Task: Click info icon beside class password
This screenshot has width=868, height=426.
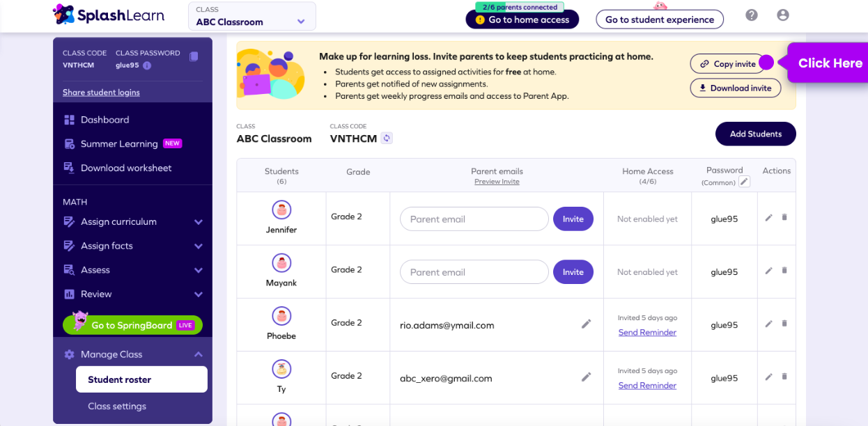Action: click(147, 65)
